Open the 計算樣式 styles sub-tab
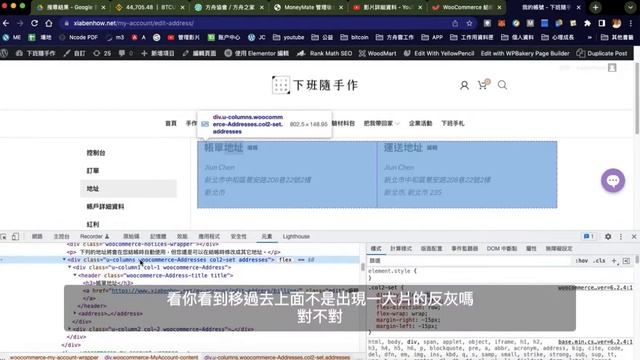The height and width of the screenshot is (360, 640). click(401, 249)
